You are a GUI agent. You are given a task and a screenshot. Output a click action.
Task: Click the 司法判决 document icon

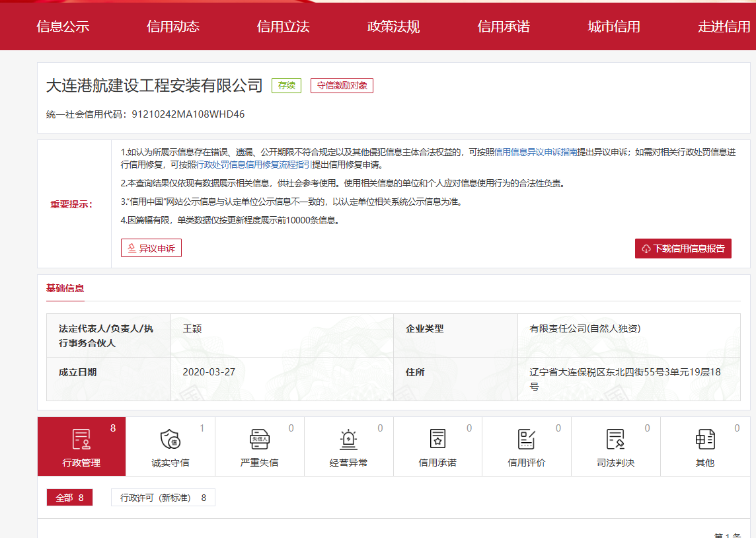(x=615, y=439)
